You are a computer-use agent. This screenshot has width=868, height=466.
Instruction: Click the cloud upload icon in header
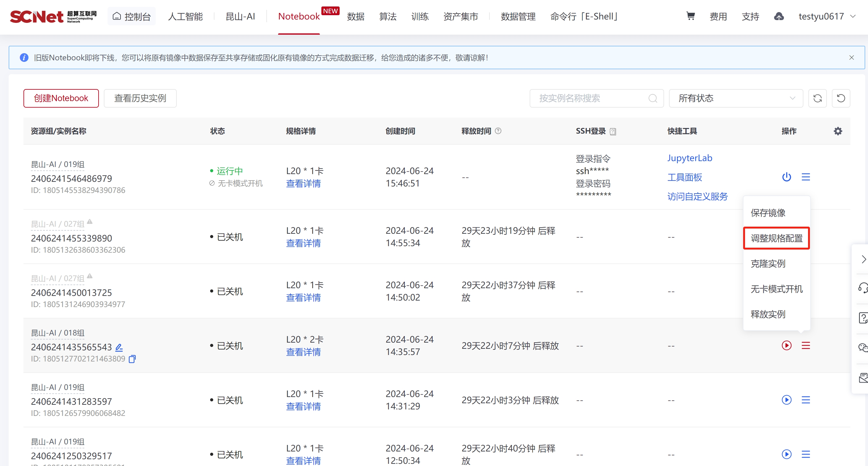(779, 16)
